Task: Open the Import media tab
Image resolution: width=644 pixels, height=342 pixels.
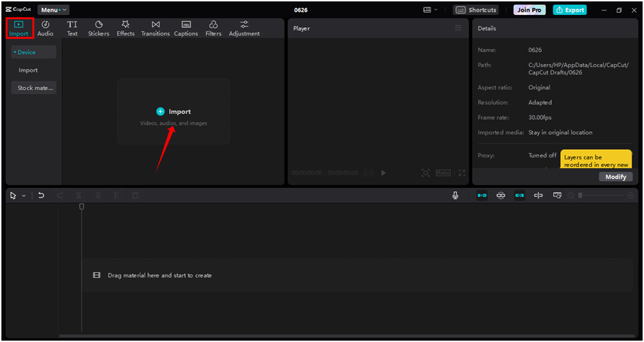Action: click(19, 29)
